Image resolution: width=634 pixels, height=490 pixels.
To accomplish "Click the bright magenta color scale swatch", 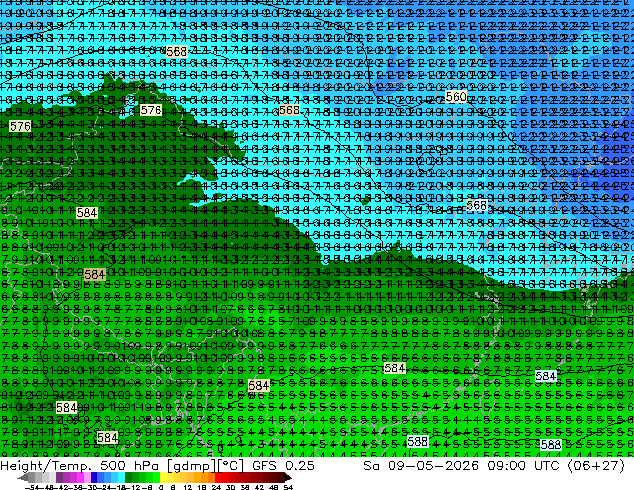I will click(80, 478).
